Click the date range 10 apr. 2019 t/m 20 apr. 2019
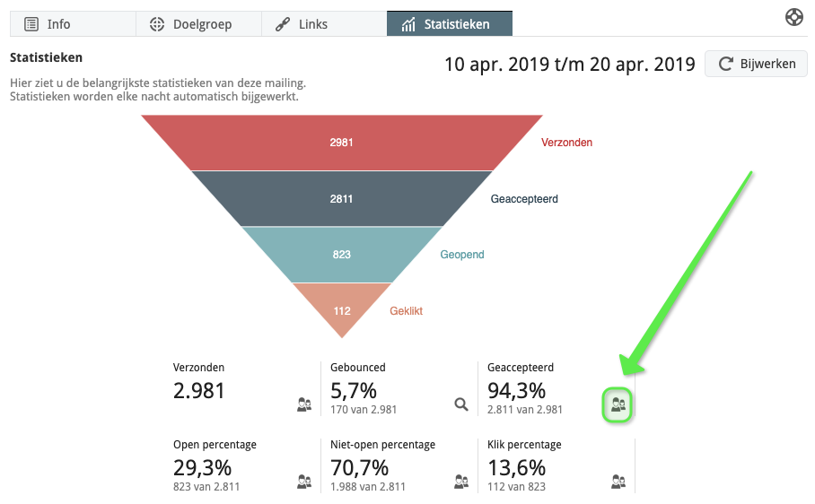Image resolution: width=815 pixels, height=504 pixels. [x=570, y=65]
